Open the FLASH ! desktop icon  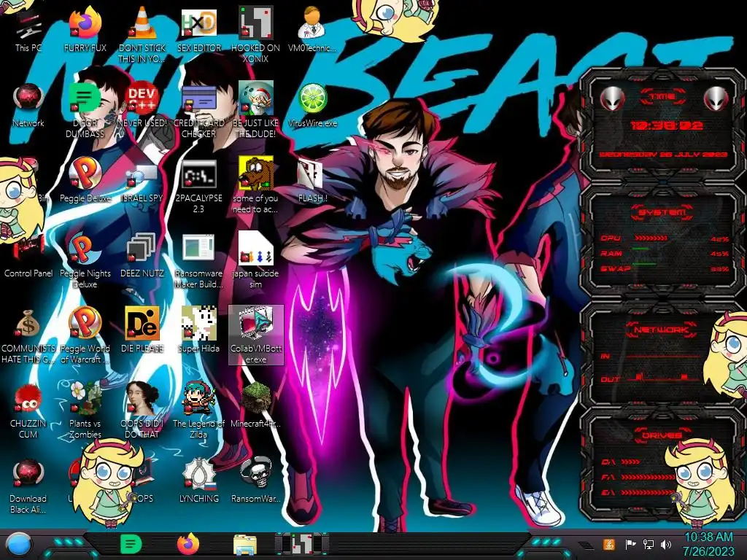click(312, 182)
